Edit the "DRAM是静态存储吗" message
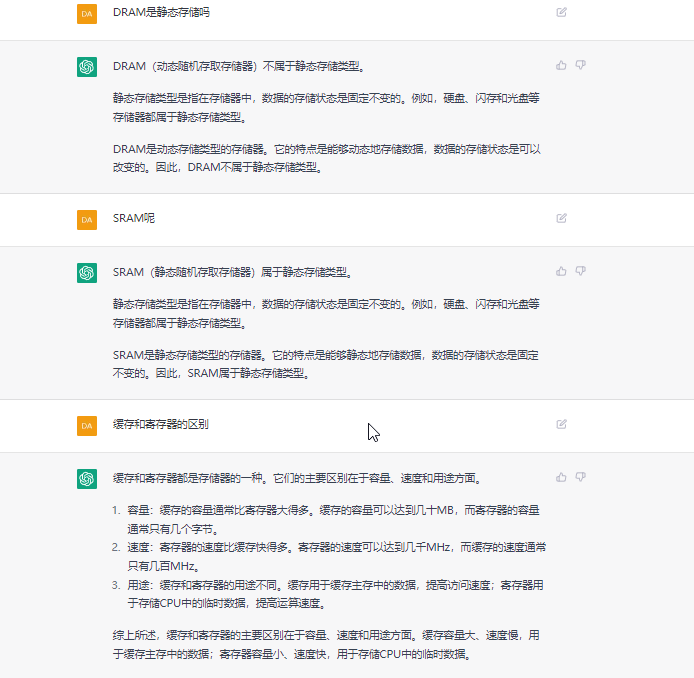694x678 pixels. coord(561,12)
